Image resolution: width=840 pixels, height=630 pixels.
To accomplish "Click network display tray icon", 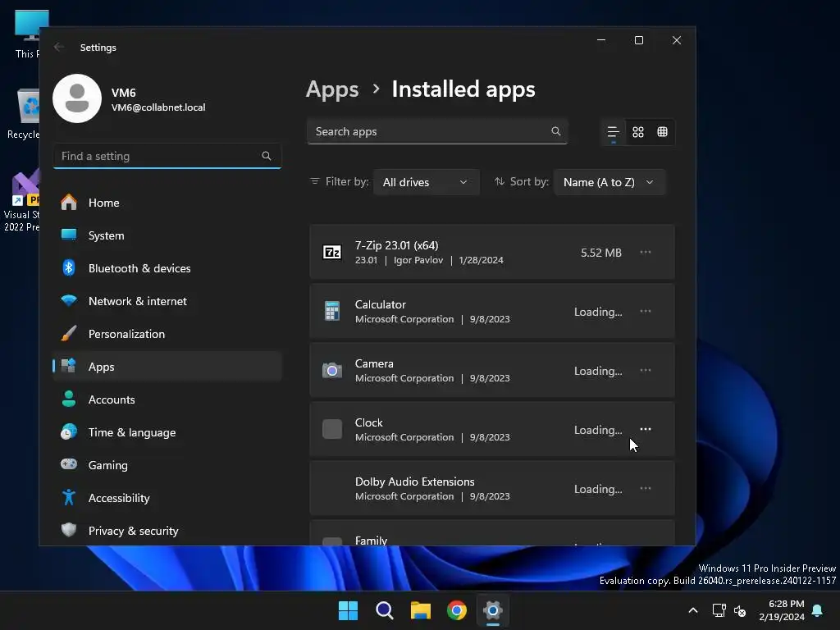I will click(x=719, y=610).
